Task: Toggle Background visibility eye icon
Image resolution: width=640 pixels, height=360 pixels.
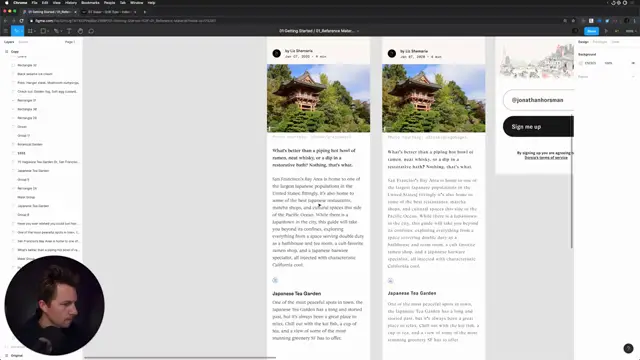Action: [633, 63]
